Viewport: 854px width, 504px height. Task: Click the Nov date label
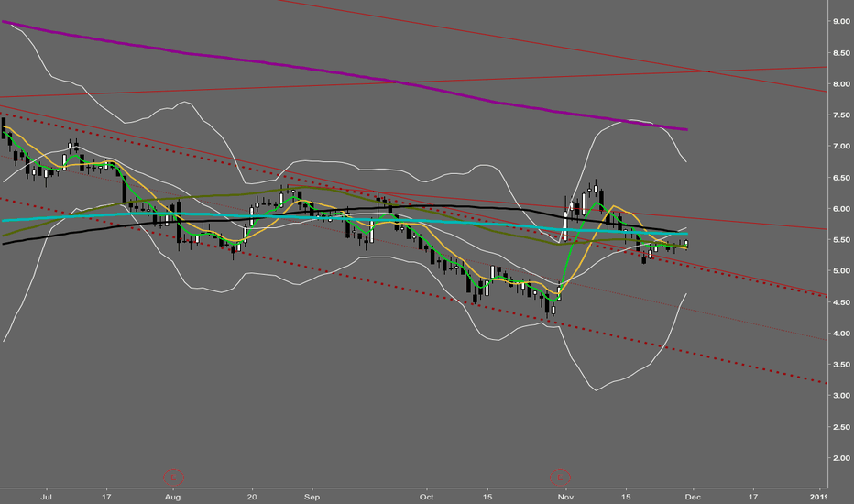(566, 497)
